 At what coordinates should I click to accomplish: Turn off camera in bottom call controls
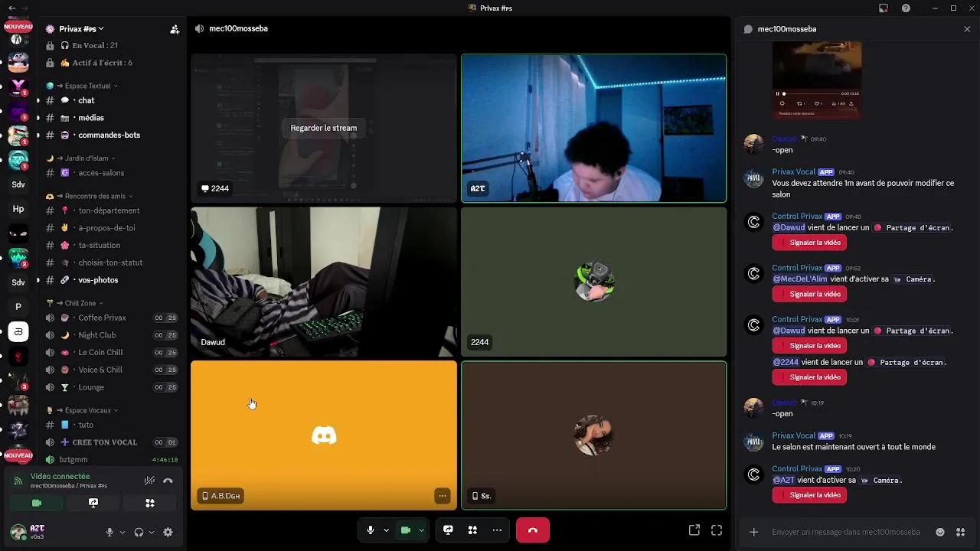click(406, 530)
